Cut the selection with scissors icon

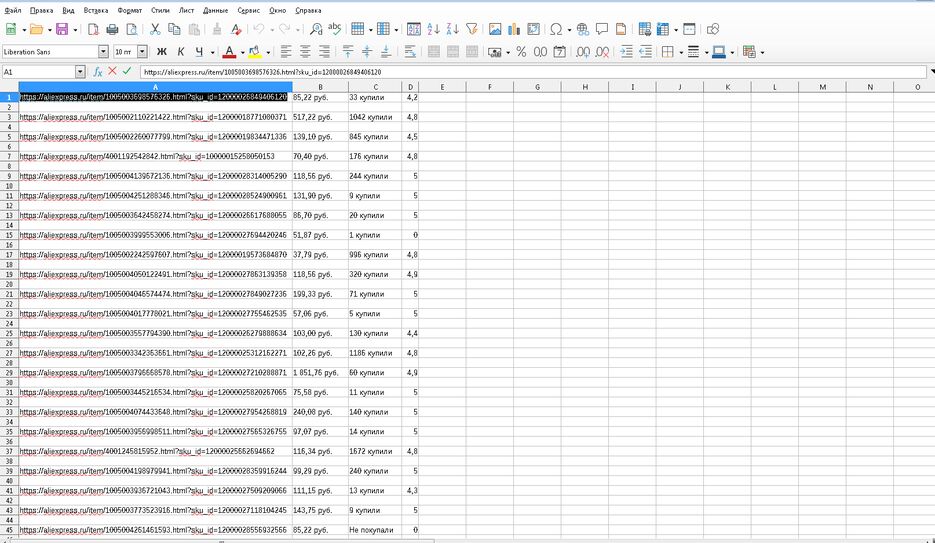(155, 29)
